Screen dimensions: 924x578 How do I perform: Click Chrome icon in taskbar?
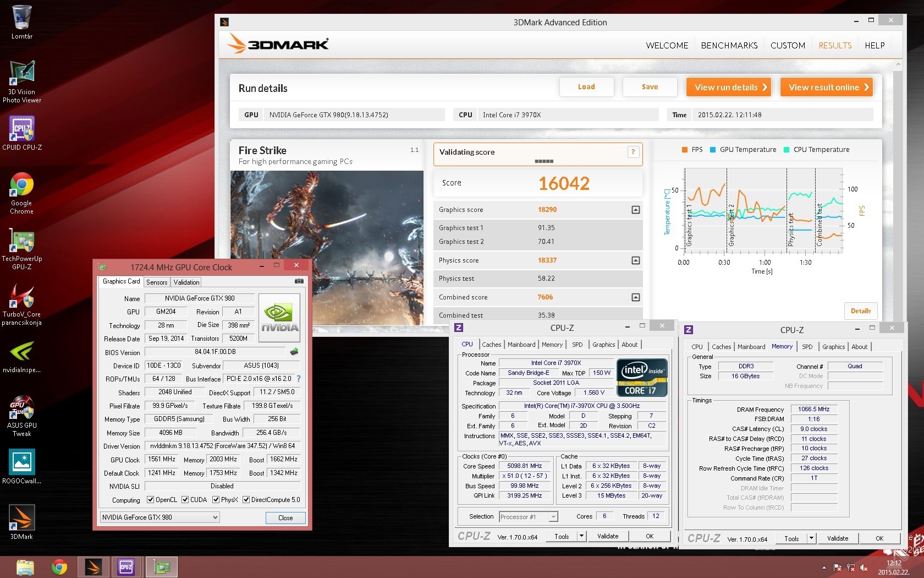(x=59, y=567)
